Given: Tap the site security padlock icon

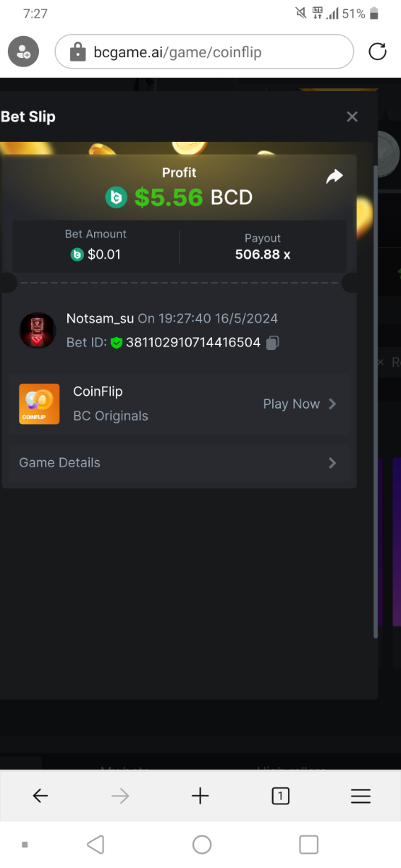Looking at the screenshot, I should coord(77,51).
